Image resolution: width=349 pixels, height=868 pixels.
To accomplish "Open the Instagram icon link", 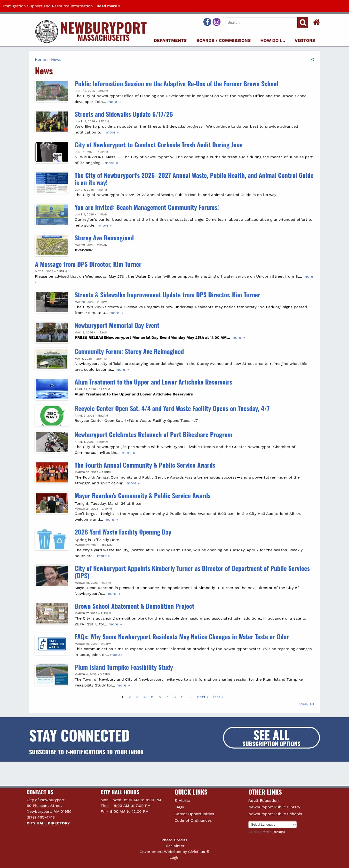I will tap(217, 22).
